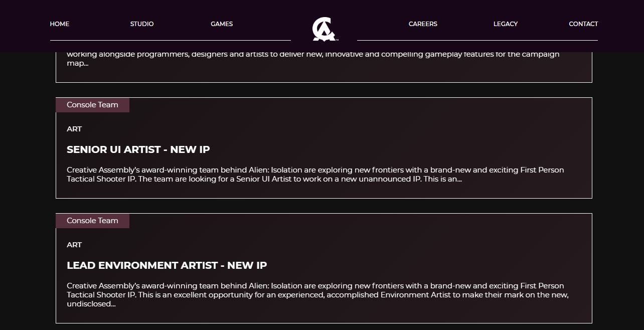Open the Lead Environment Artist - New IP job

(167, 265)
